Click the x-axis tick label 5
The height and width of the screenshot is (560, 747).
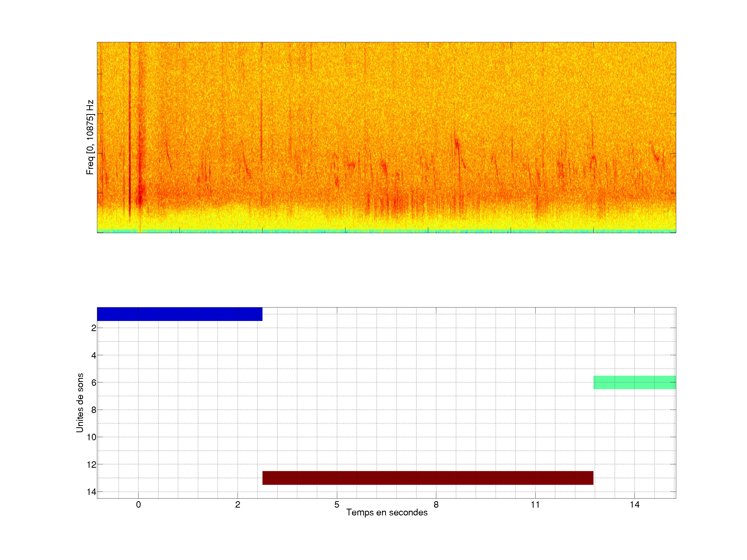point(337,505)
